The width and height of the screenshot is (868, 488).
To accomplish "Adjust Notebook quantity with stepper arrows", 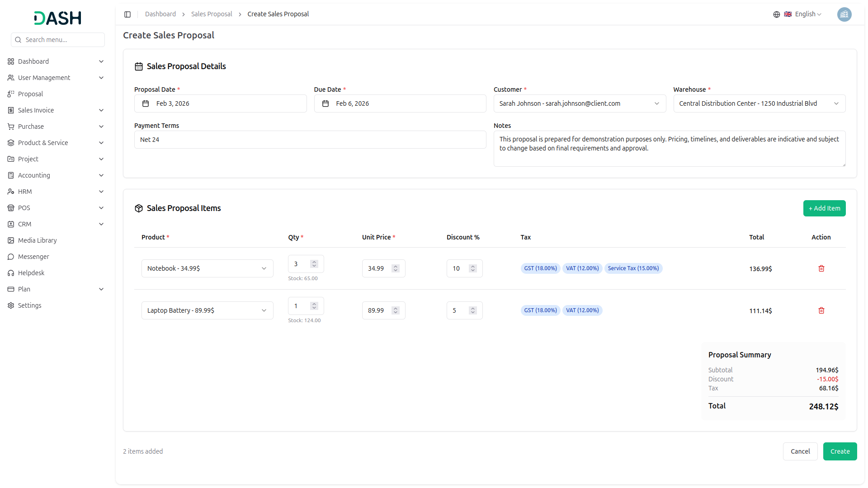I will pos(314,264).
